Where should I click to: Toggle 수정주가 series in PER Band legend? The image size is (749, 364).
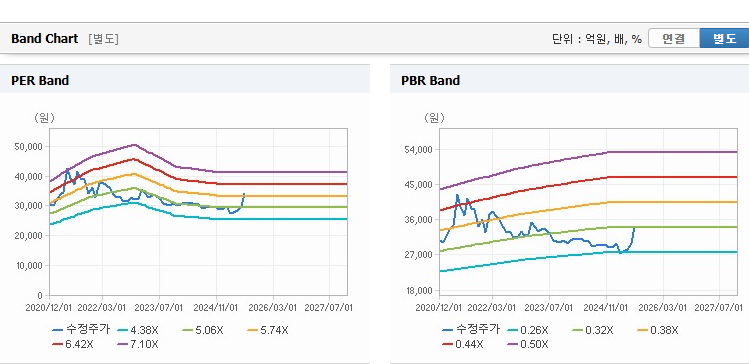[x=81, y=330]
